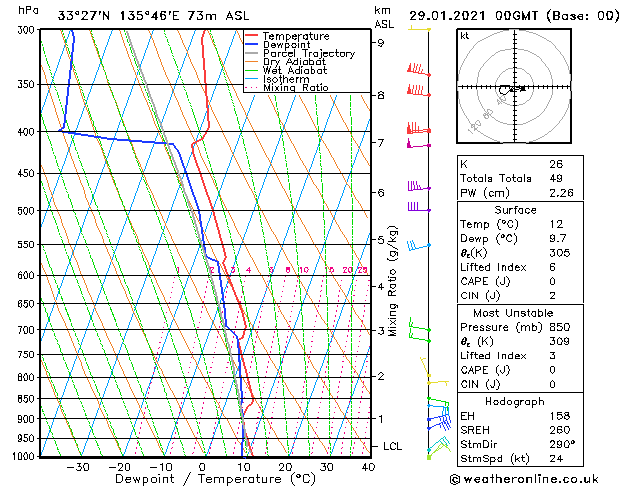Click the Most Unstable Lifted Index value 3
The height and width of the screenshot is (486, 629).
[552, 356]
